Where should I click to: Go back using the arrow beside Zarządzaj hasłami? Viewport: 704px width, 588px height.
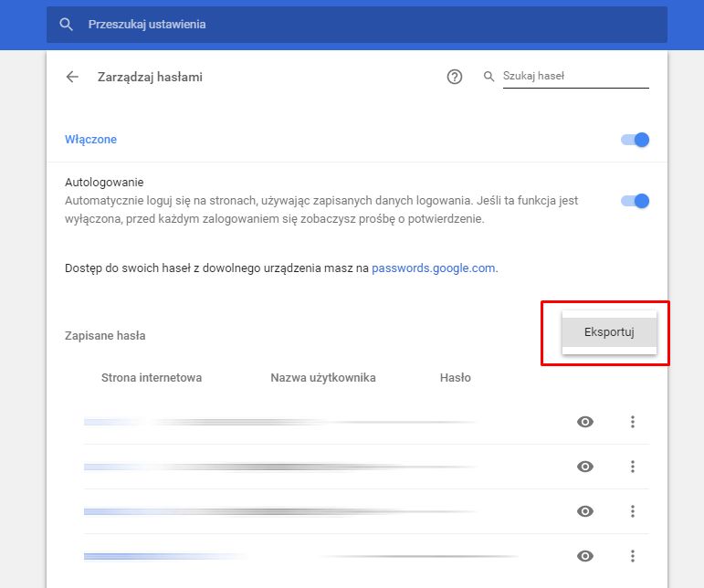(x=72, y=77)
